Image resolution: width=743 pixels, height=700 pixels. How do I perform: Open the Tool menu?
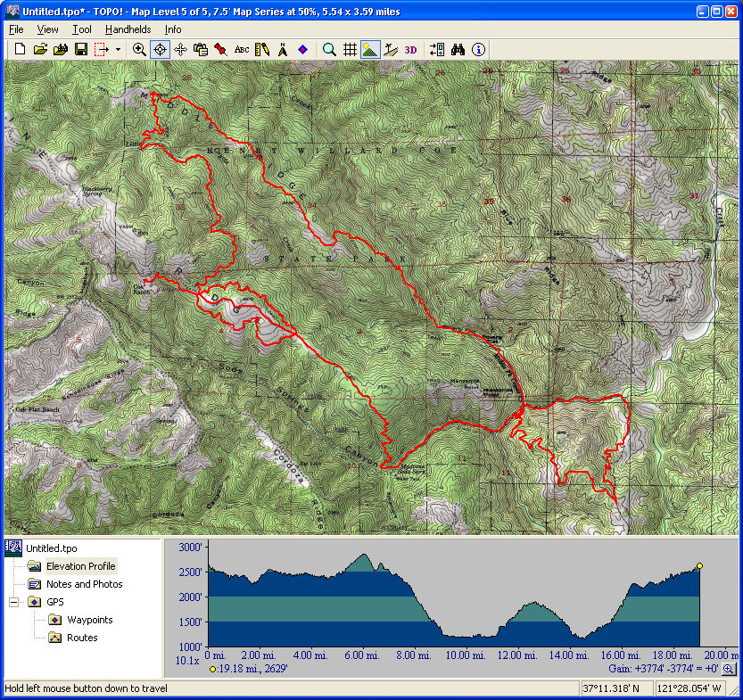tap(82, 29)
